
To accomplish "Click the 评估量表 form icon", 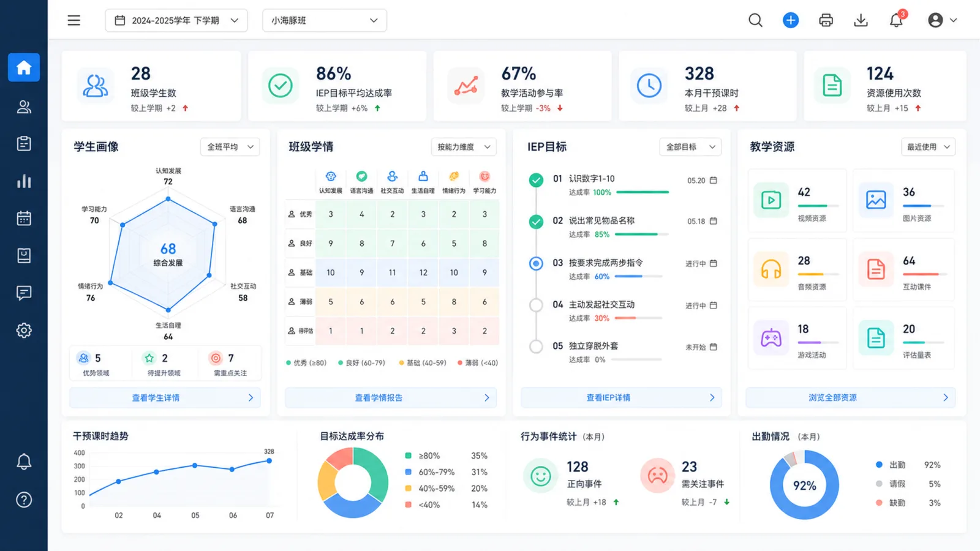I will [x=876, y=337].
